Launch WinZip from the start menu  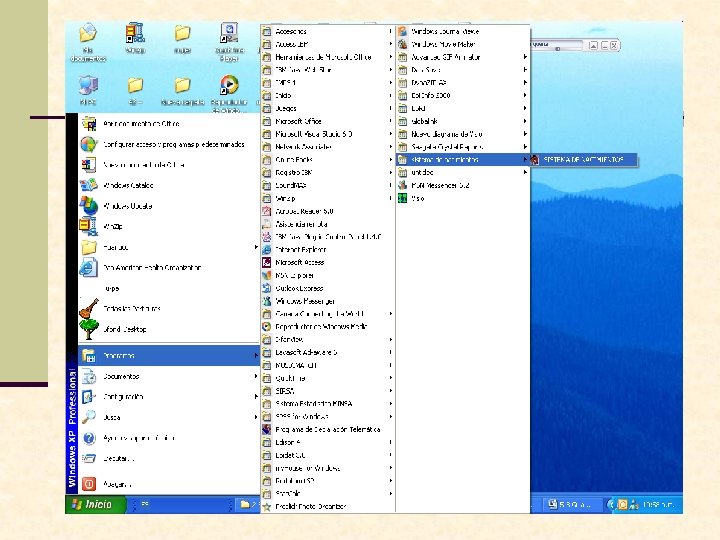click(112, 226)
